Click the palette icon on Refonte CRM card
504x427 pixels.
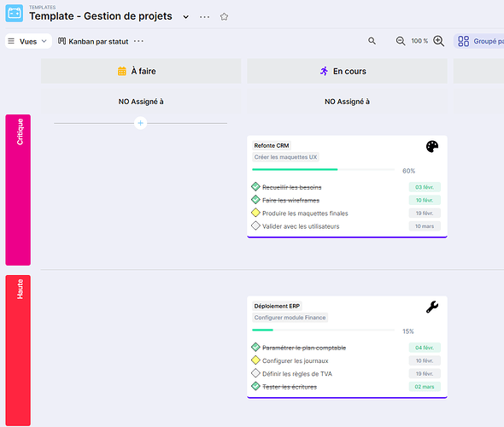432,147
